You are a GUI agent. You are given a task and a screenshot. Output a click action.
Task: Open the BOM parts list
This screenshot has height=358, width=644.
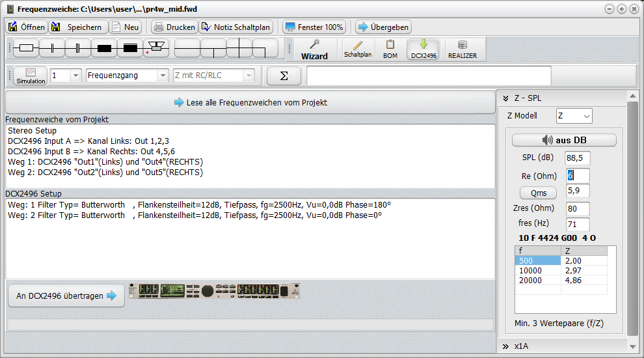tap(390, 49)
